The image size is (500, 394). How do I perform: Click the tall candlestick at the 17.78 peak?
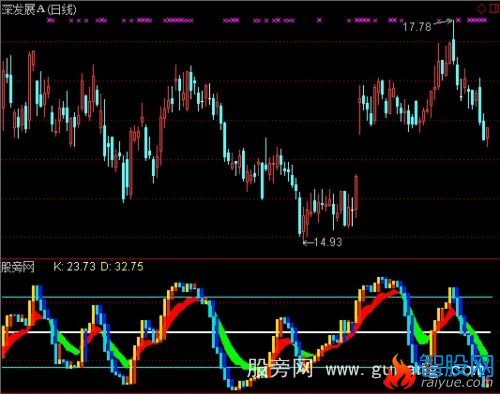[453, 42]
